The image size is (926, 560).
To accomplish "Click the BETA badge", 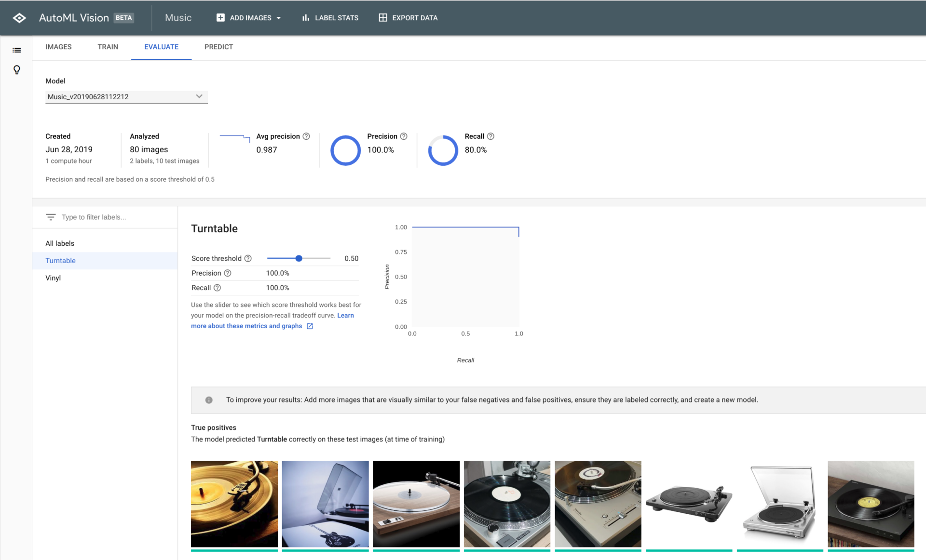I will [124, 18].
